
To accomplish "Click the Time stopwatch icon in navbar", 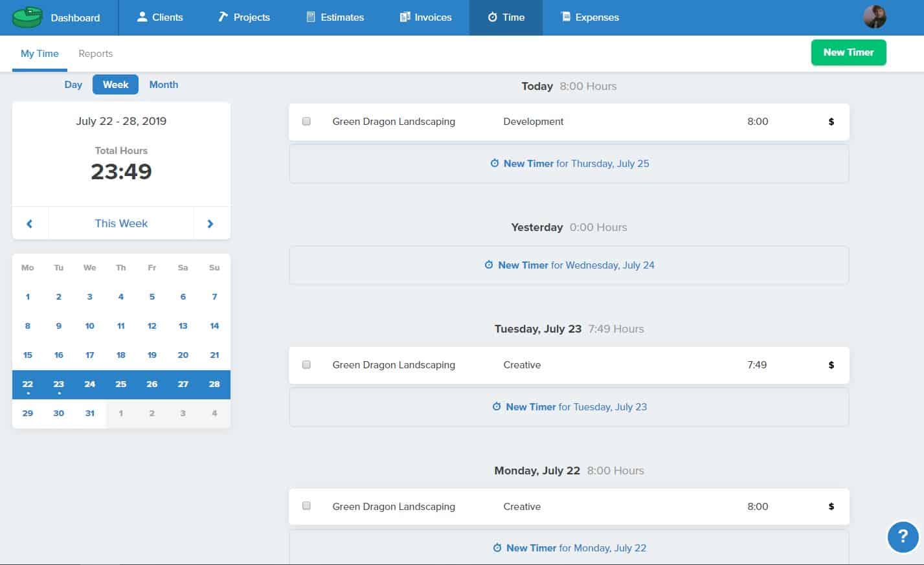I will (x=492, y=17).
